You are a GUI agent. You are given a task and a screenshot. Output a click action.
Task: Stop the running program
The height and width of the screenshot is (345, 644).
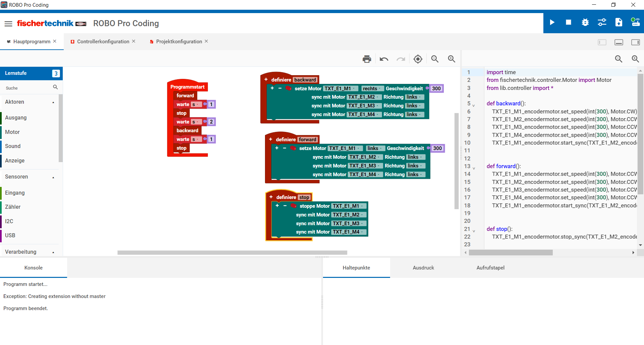coord(569,22)
